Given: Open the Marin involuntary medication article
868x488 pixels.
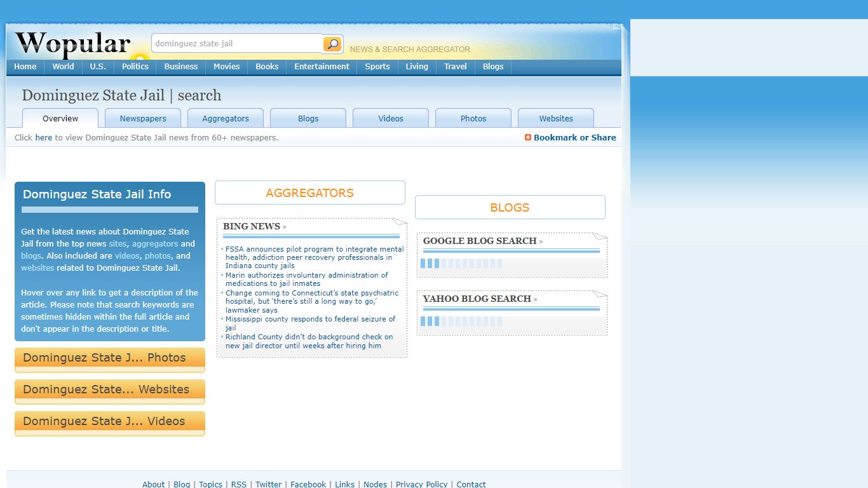Looking at the screenshot, I should [x=307, y=280].
